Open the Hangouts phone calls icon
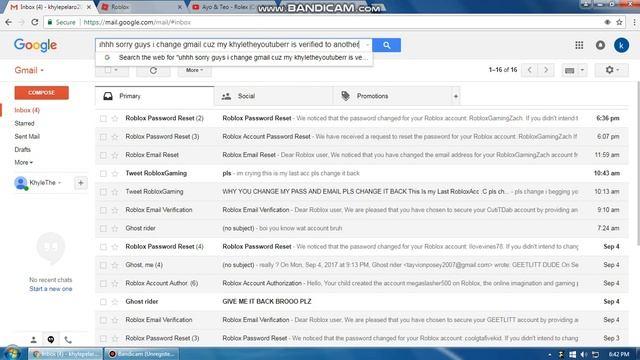The image size is (640, 360). coord(68,340)
